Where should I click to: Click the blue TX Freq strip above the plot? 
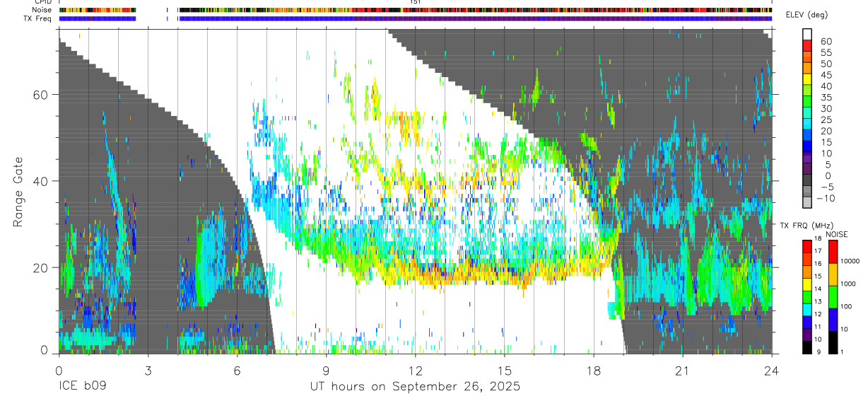click(415, 18)
